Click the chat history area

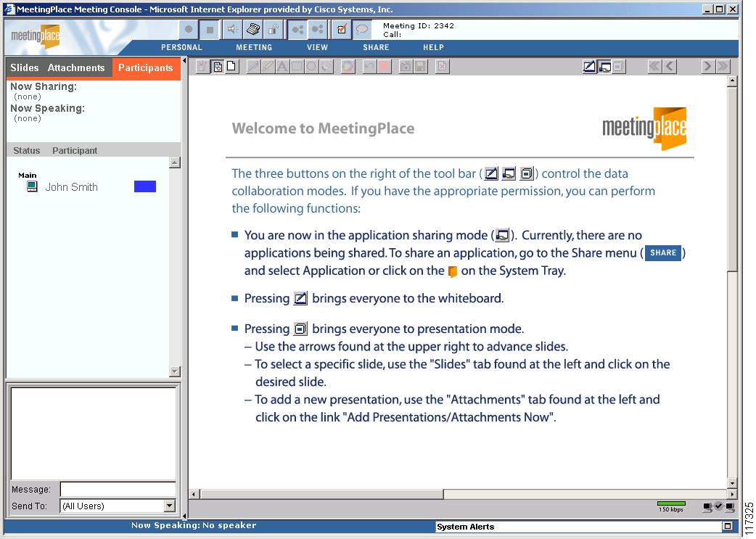(94, 433)
